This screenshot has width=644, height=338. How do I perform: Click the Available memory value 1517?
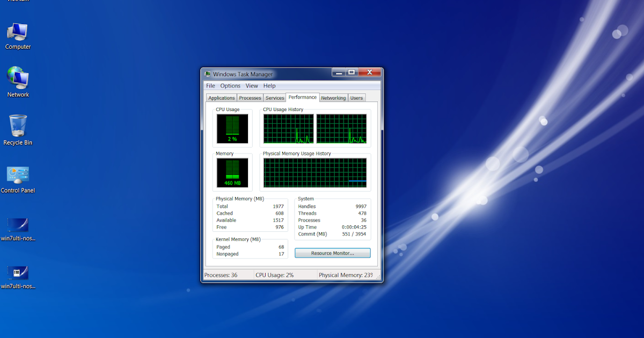[x=278, y=221]
